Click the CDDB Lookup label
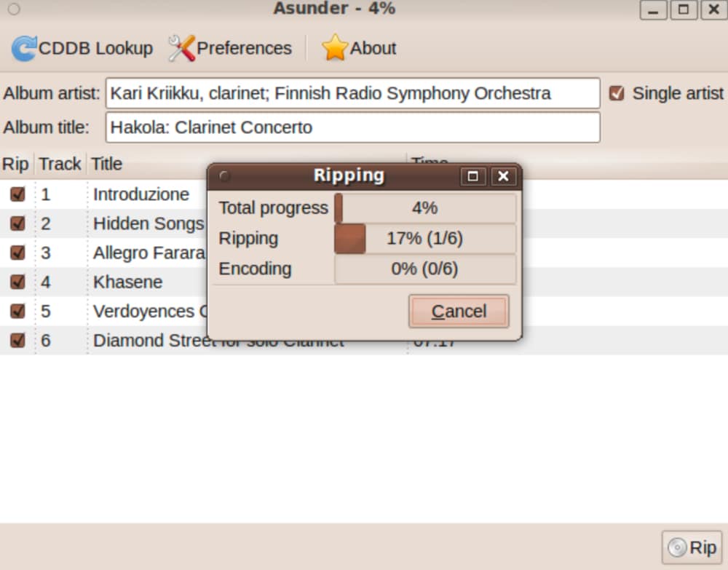The width and height of the screenshot is (728, 570). pos(95,48)
